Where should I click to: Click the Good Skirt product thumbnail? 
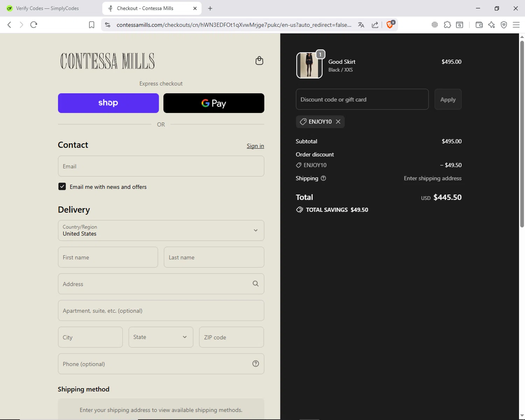click(309, 65)
